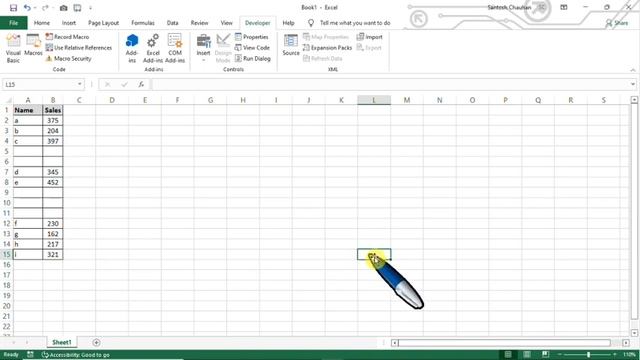Viewport: 640px width, 360px height.
Task: Switch to the View tab
Action: [x=227, y=23]
